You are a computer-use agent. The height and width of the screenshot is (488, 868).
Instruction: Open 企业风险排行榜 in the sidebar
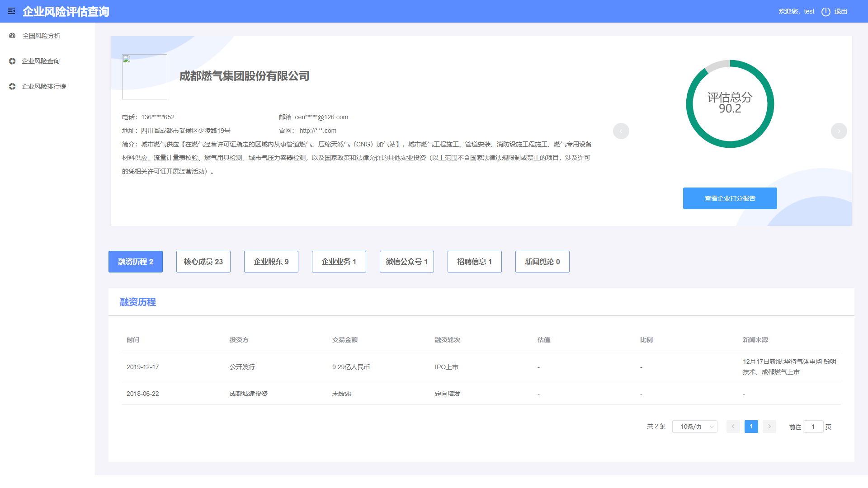[44, 86]
